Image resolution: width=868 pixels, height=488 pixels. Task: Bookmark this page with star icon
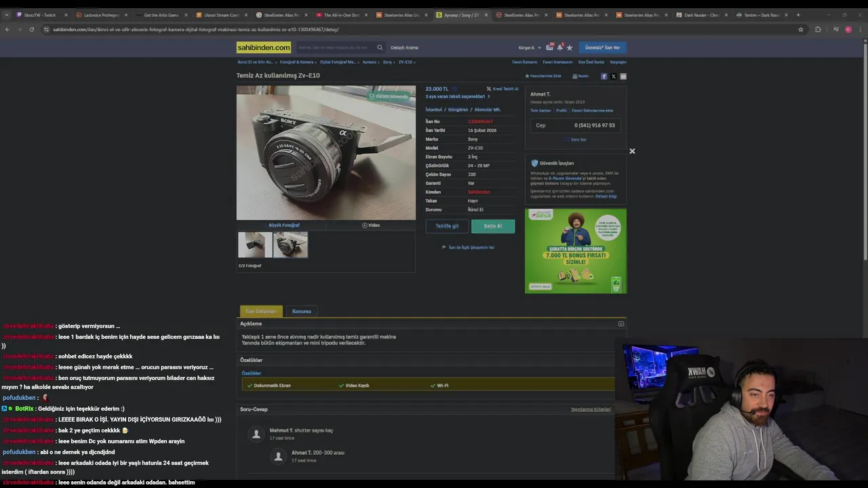801,29
